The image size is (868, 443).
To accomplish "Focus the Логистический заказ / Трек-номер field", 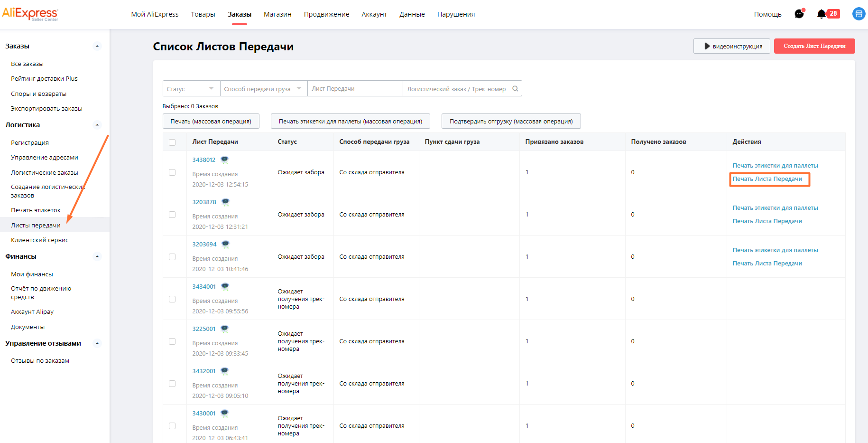I will [x=462, y=88].
